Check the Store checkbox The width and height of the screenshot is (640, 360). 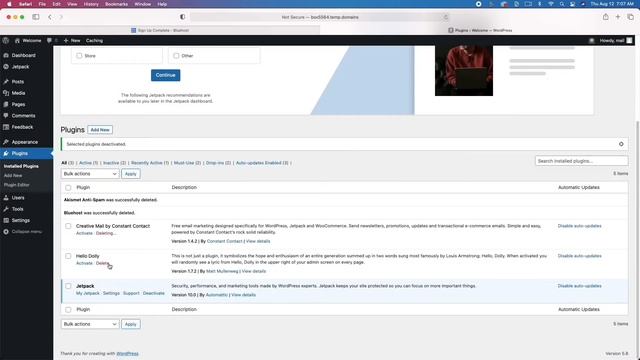79,56
